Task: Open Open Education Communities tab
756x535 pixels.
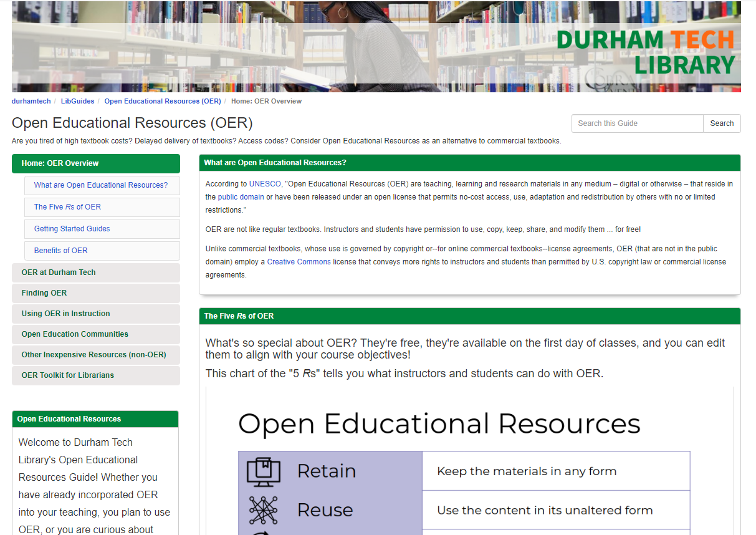Action: [96, 334]
